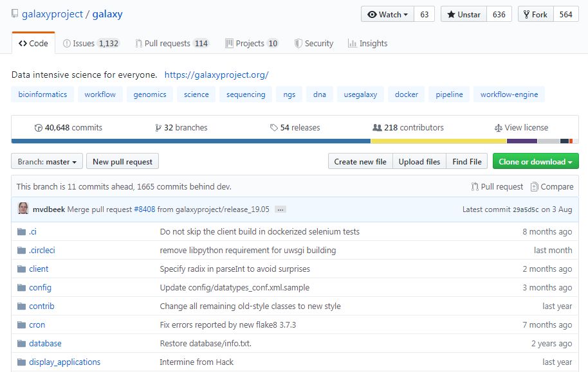The width and height of the screenshot is (588, 372).
Task: View the 564 forks count
Action: (x=565, y=14)
